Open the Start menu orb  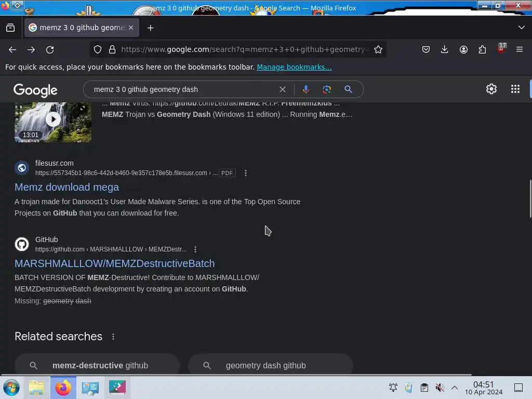[11, 388]
